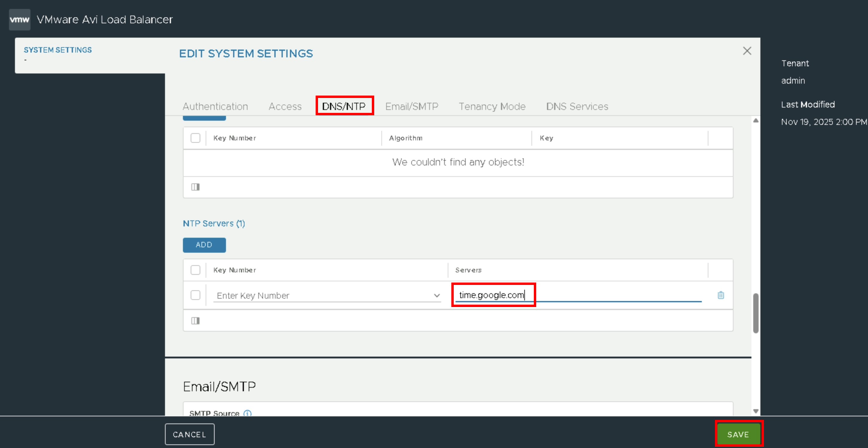
Task: Click the scroll up arrow
Action: pyautogui.click(x=756, y=120)
